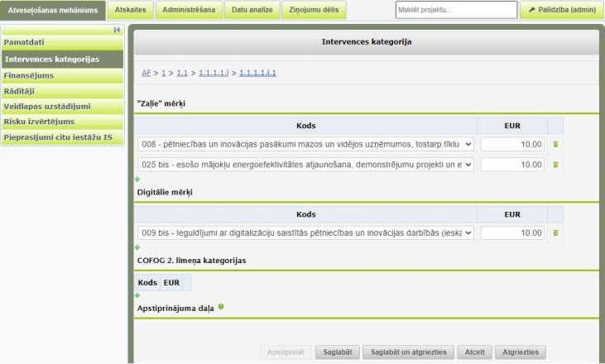Delete the 008 code row
The height and width of the screenshot is (364, 605).
(x=555, y=144)
